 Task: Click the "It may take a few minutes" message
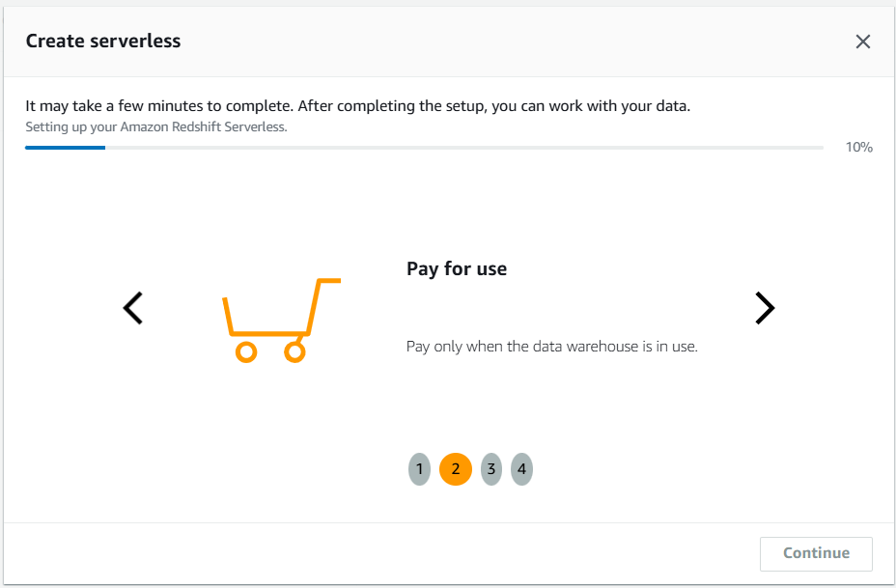pos(357,106)
